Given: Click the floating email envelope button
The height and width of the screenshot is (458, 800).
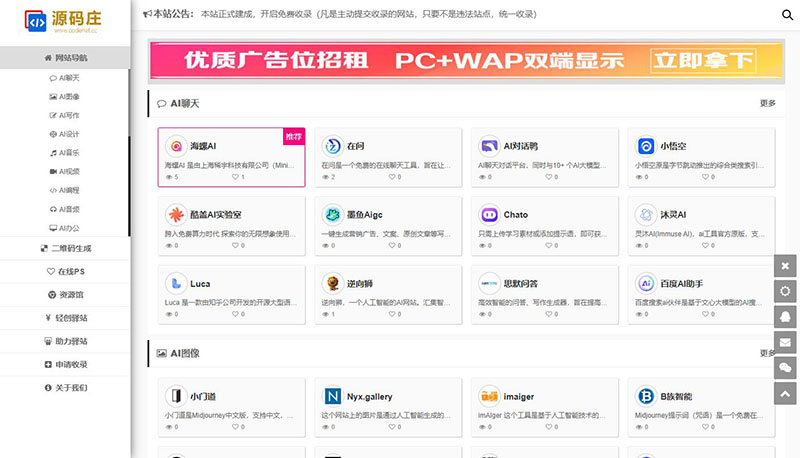Looking at the screenshot, I should click(x=785, y=342).
